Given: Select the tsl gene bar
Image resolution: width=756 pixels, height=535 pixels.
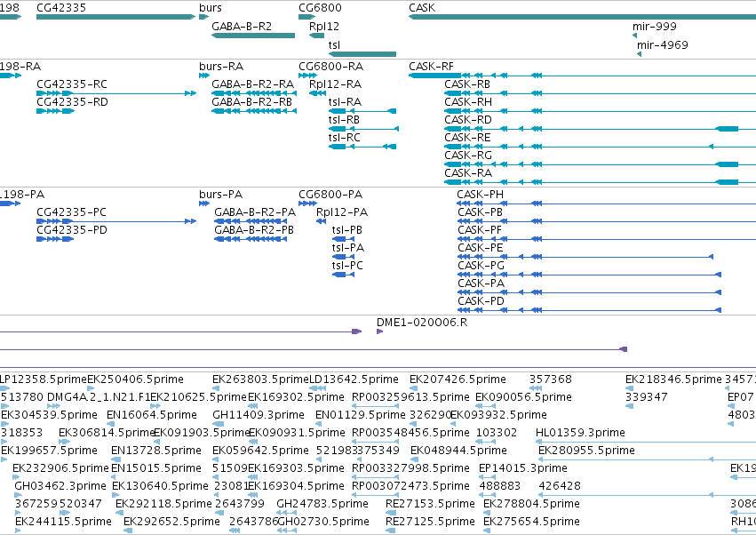Looking at the screenshot, I should [x=362, y=54].
